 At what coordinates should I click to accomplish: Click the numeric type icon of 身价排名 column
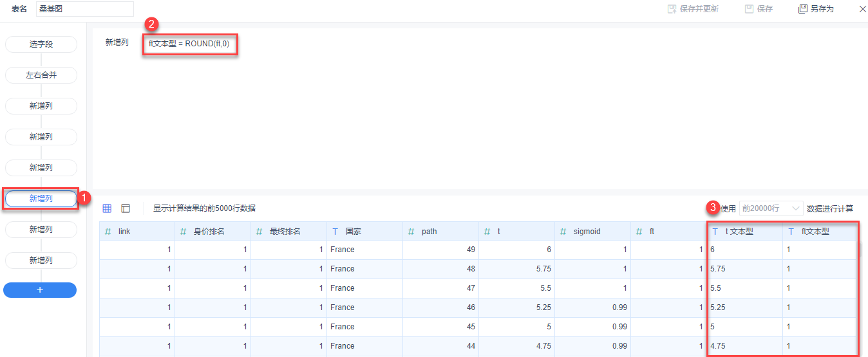tap(184, 231)
